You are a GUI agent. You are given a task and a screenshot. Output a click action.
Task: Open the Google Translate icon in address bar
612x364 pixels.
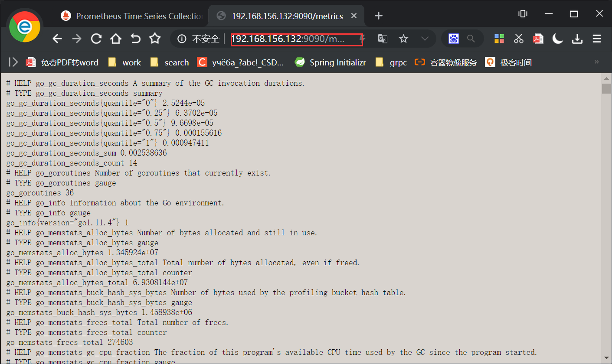coord(382,39)
